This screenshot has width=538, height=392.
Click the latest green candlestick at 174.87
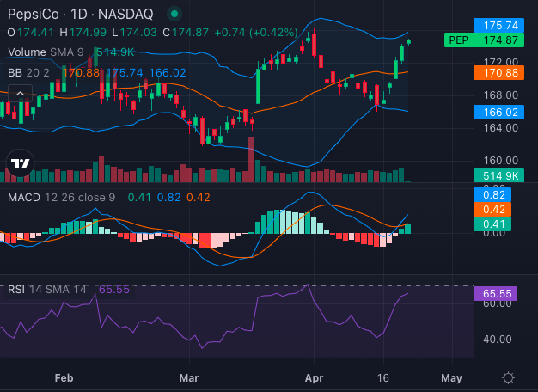408,42
